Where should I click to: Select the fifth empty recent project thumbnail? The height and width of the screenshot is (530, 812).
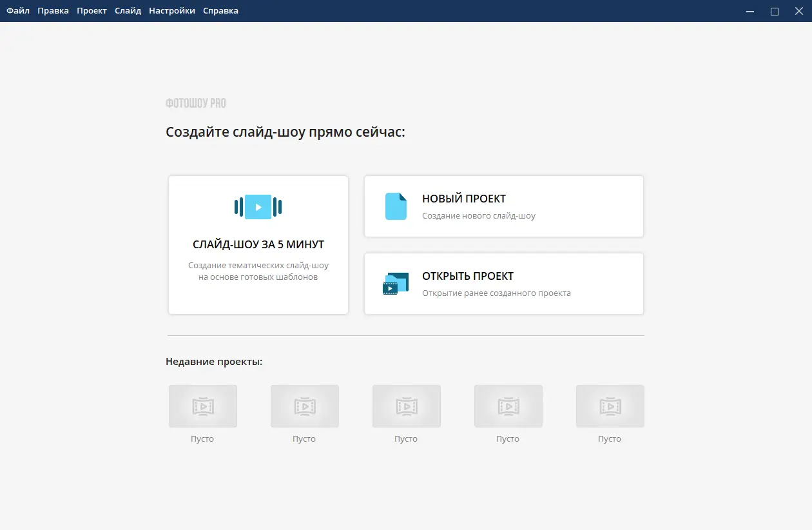(x=610, y=406)
